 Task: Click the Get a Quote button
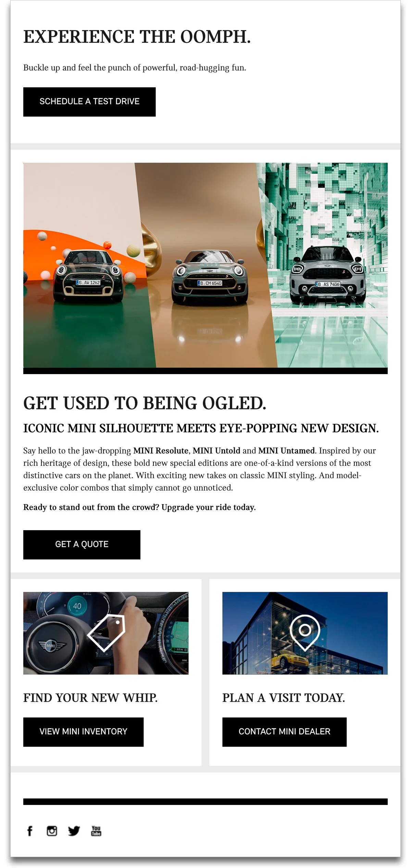point(82,545)
